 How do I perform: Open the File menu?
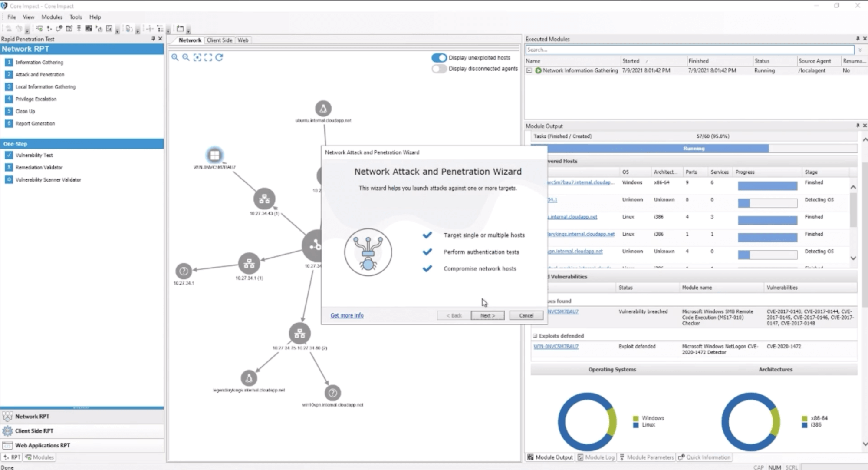(12, 17)
